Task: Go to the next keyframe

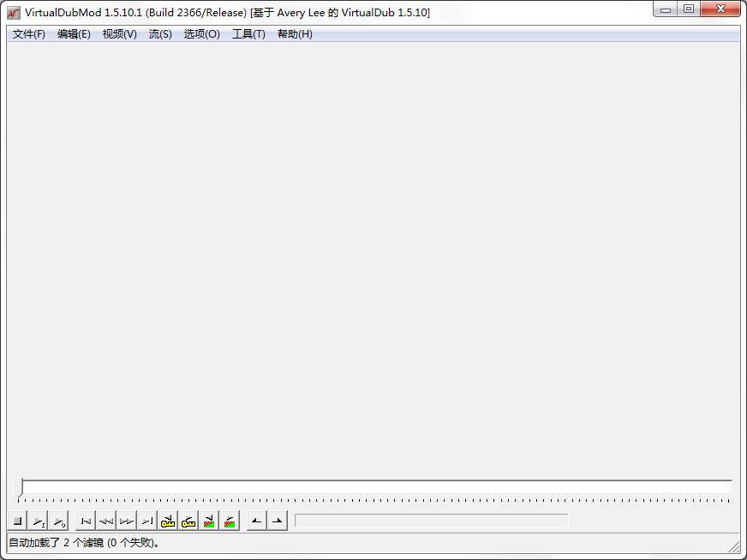Action: [188, 520]
